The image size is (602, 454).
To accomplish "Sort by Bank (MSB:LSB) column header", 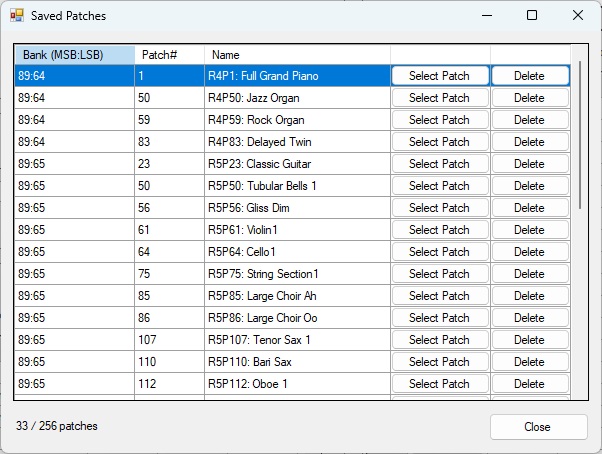I will coord(74,55).
